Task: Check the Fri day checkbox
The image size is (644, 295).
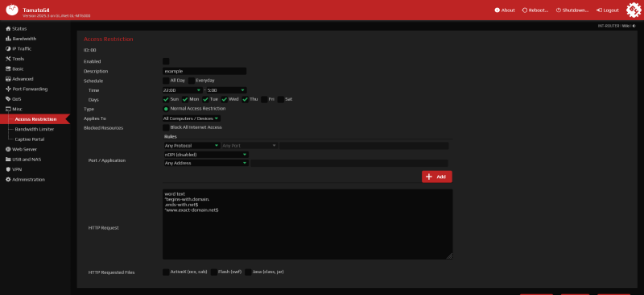Action: click(x=265, y=100)
